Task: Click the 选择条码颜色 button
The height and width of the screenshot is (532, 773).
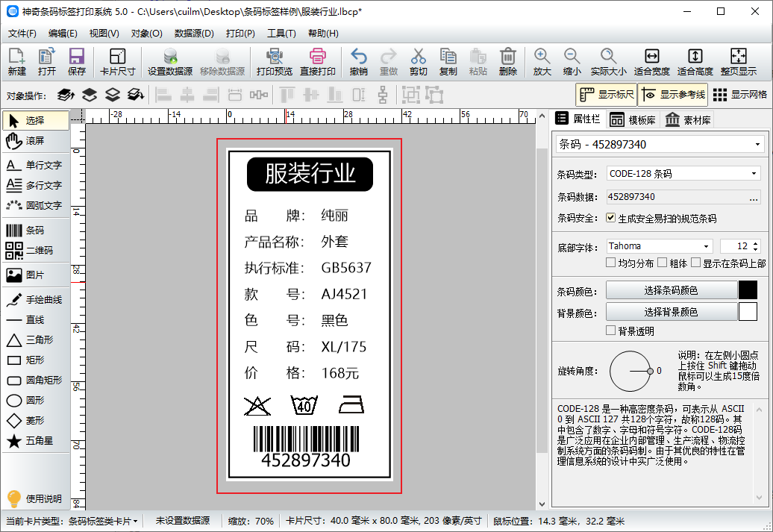Action: pos(671,290)
